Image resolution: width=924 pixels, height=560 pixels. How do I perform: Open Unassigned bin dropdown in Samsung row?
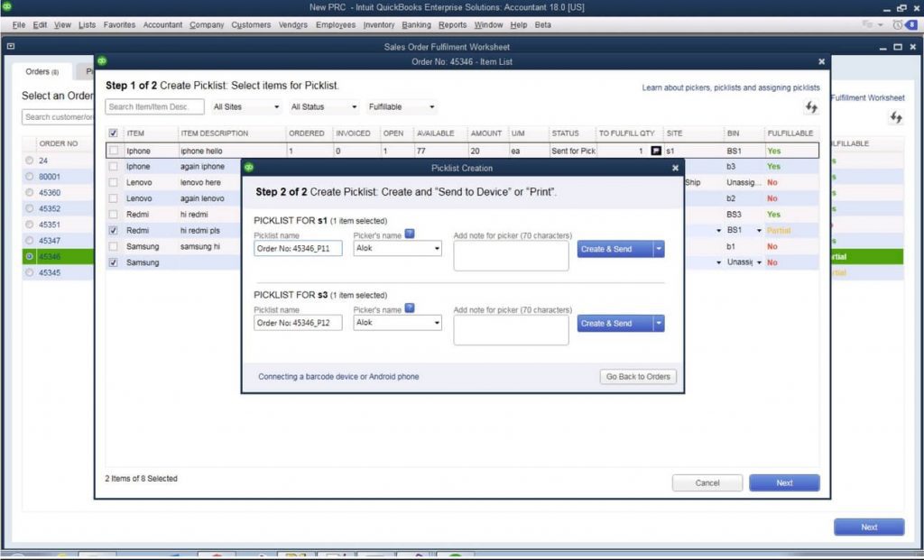[759, 262]
